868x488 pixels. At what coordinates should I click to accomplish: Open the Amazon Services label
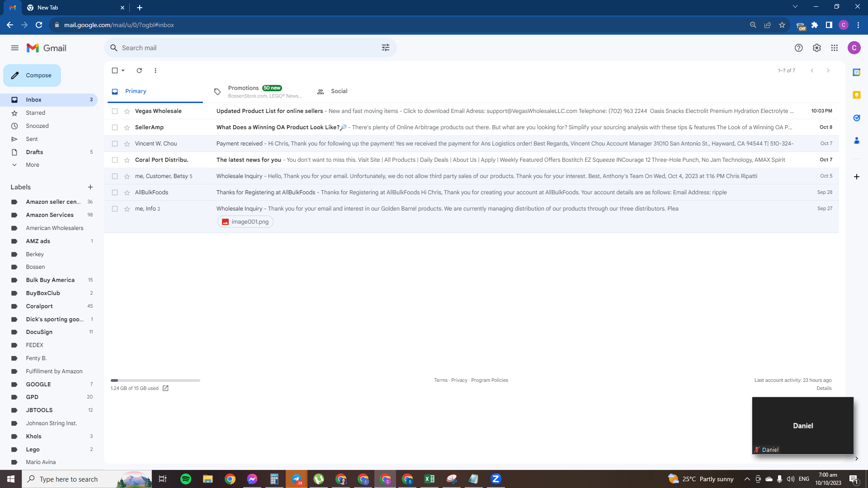click(x=49, y=215)
